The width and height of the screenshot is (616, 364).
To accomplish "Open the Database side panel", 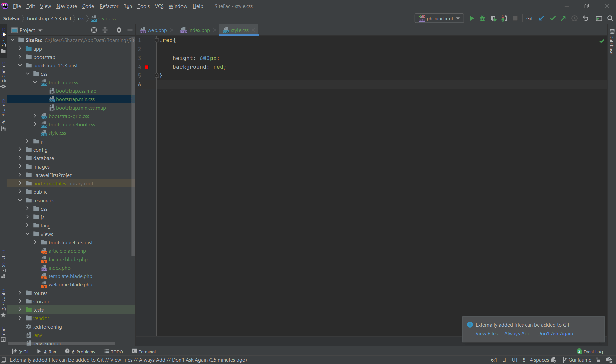I will [612, 41].
